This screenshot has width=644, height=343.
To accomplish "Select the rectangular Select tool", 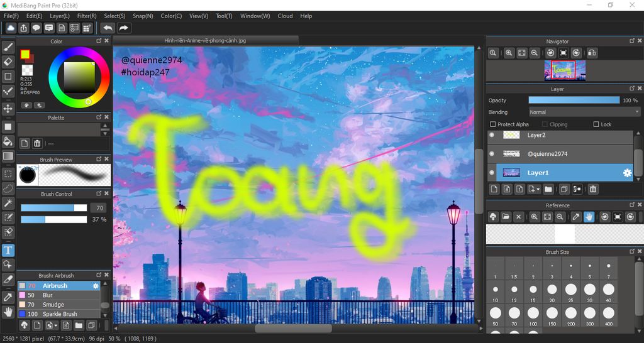I will click(x=8, y=173).
